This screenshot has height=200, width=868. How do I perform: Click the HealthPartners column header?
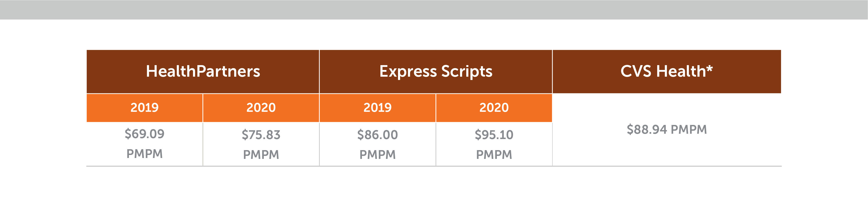tap(203, 71)
